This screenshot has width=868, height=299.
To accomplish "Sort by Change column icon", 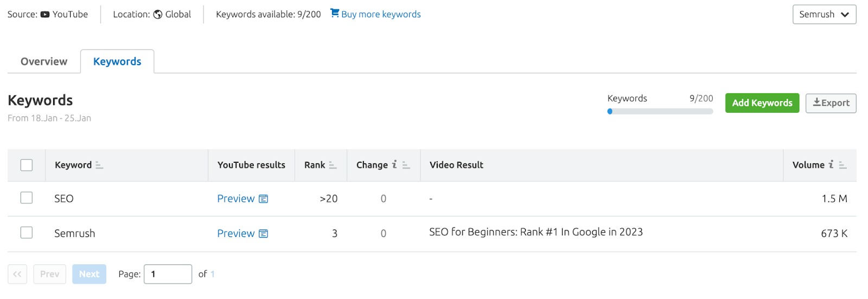I will (x=406, y=166).
